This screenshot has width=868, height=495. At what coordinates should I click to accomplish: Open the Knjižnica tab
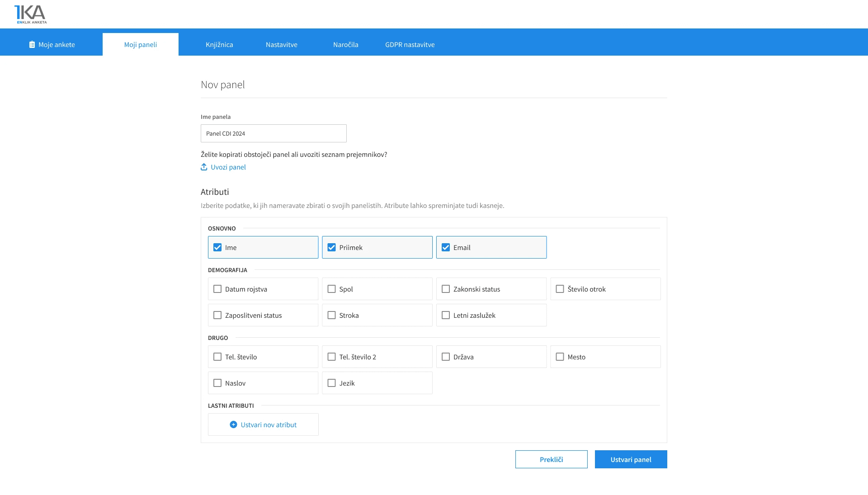[219, 44]
